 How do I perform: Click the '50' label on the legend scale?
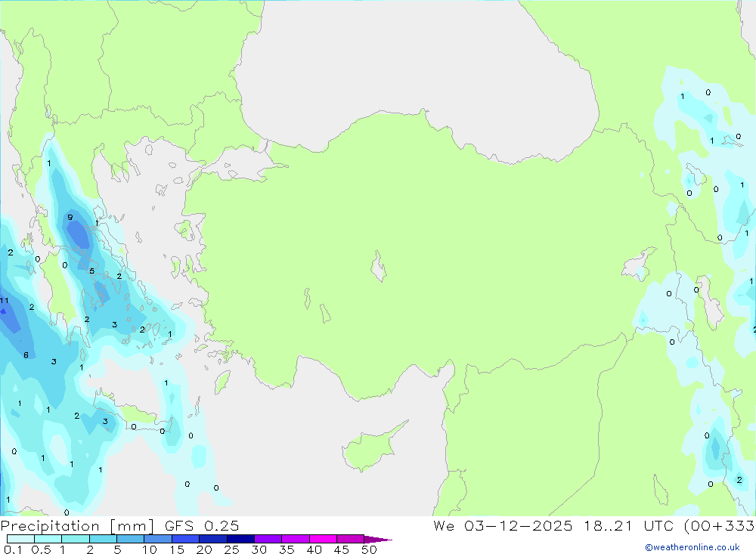point(369,549)
